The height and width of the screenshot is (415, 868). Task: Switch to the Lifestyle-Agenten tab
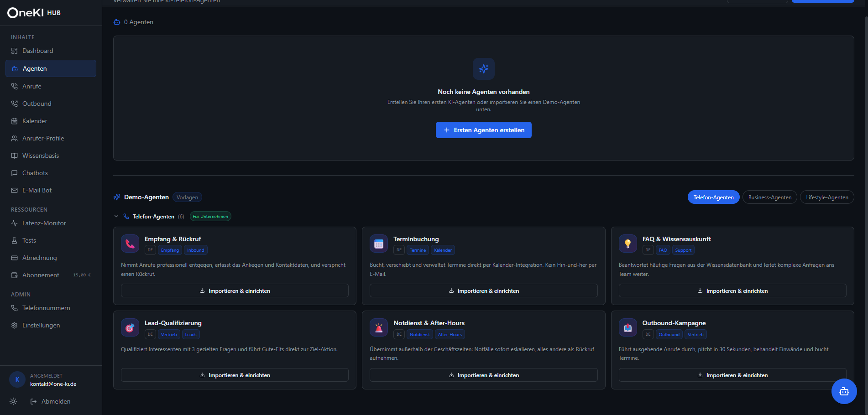point(827,197)
